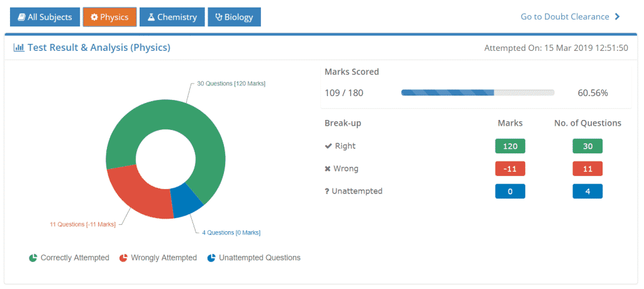Click the cross icon beside Wrong
The height and width of the screenshot is (289, 644).
328,169
